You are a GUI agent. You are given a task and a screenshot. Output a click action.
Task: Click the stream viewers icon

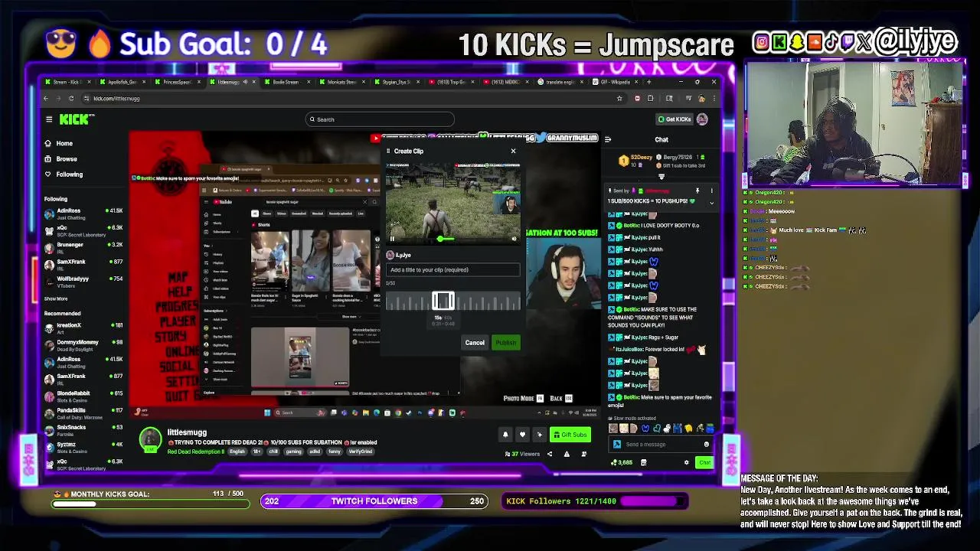coord(507,454)
